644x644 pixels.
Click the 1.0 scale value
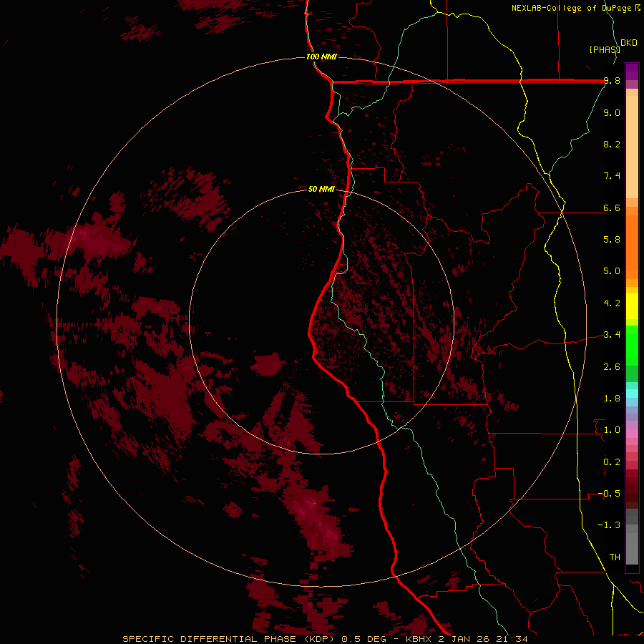coord(612,430)
